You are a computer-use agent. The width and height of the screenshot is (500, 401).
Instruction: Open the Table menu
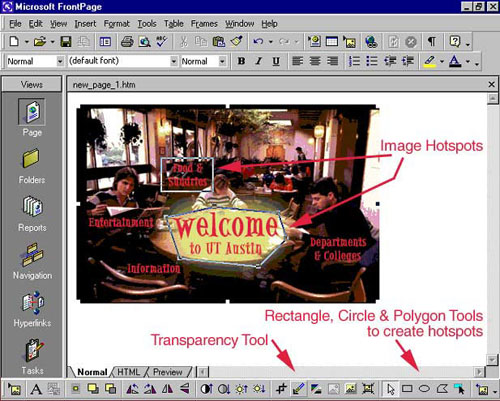[174, 24]
